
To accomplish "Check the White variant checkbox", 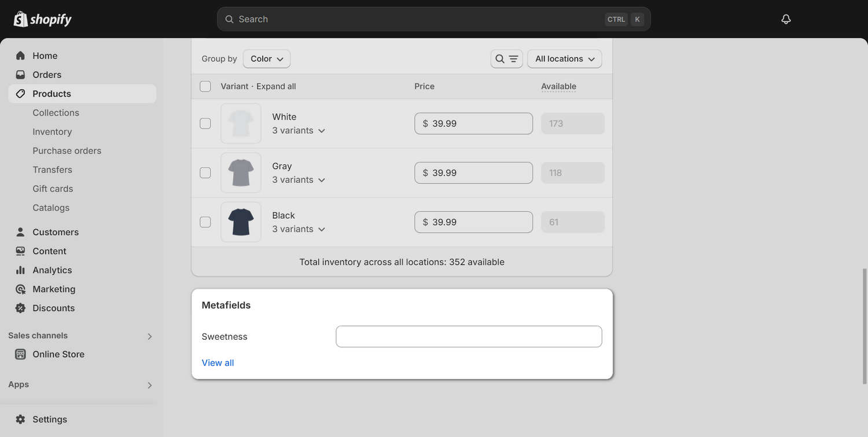I will pos(205,123).
